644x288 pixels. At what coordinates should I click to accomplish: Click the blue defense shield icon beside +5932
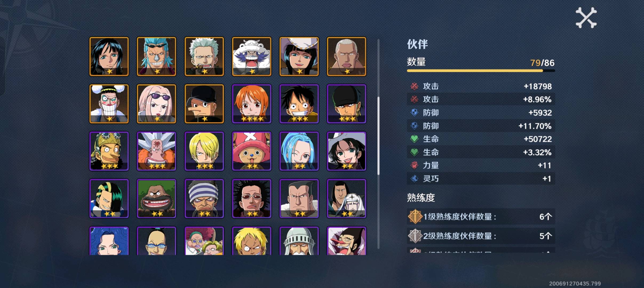click(x=414, y=113)
